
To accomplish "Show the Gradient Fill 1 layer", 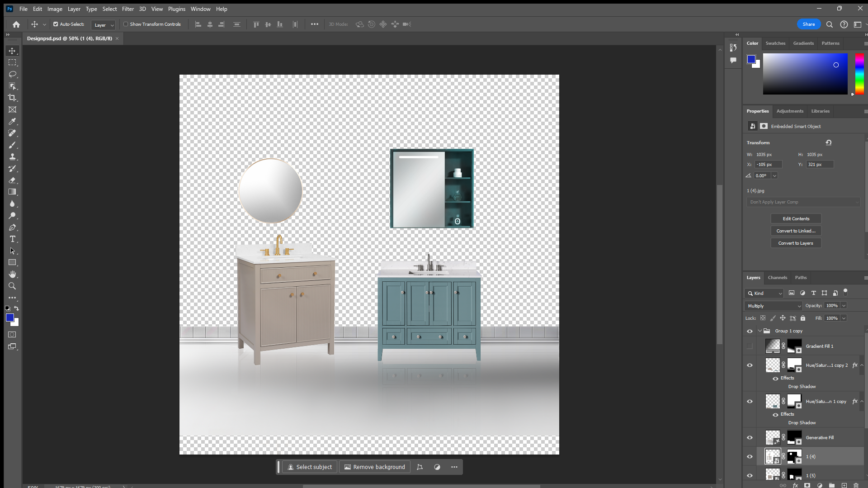I will tap(750, 346).
